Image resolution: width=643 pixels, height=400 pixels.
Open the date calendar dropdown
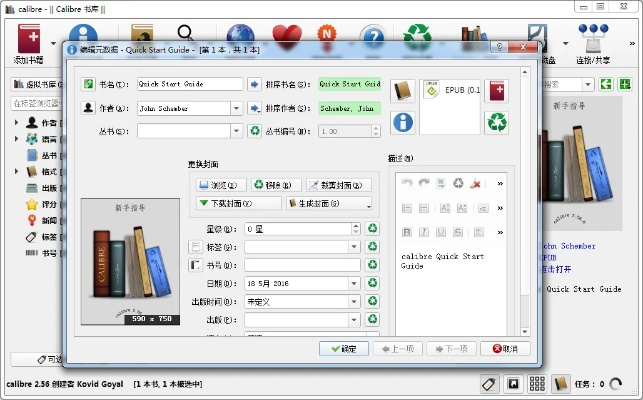(x=354, y=283)
